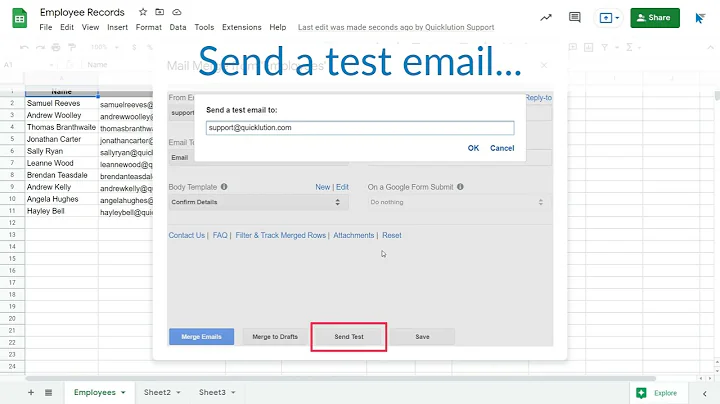Open the View menu
This screenshot has width=720, height=404.
click(x=90, y=27)
